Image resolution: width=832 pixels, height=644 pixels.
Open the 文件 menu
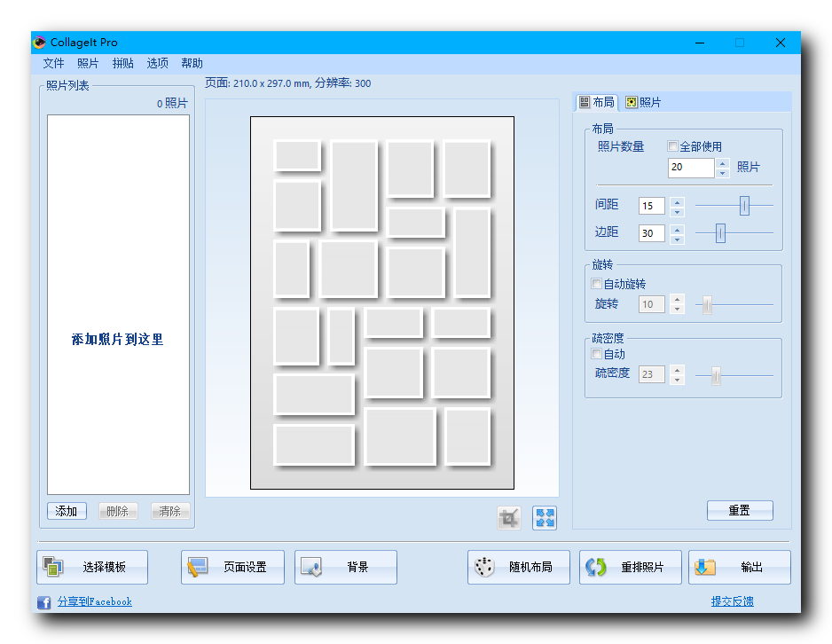click(53, 63)
